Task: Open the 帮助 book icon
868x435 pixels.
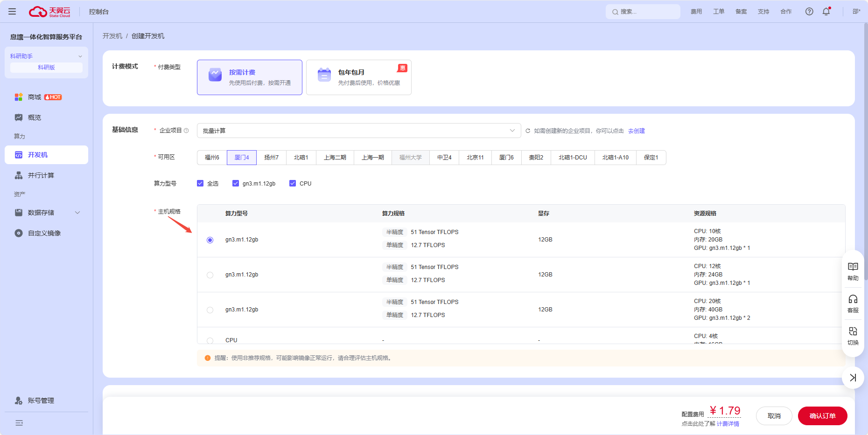Action: tap(853, 267)
